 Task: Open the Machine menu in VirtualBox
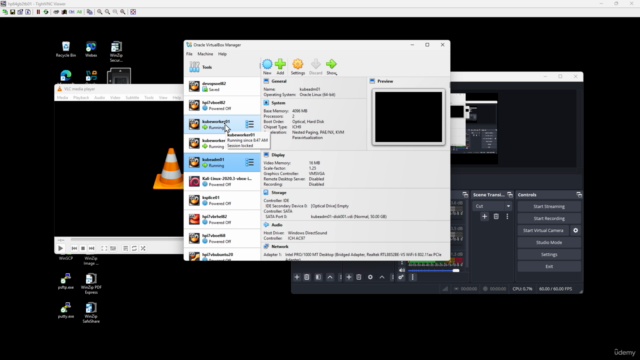tap(205, 54)
